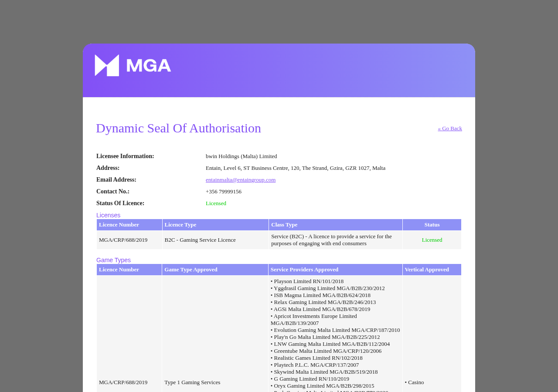Select Yggdrasil Gaming Limited provider entry
Image resolution: width=558 pixels, height=392 pixels.
(328, 288)
